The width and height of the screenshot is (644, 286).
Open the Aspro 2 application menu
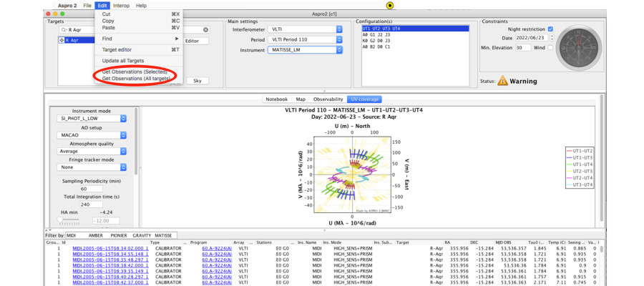pos(66,6)
